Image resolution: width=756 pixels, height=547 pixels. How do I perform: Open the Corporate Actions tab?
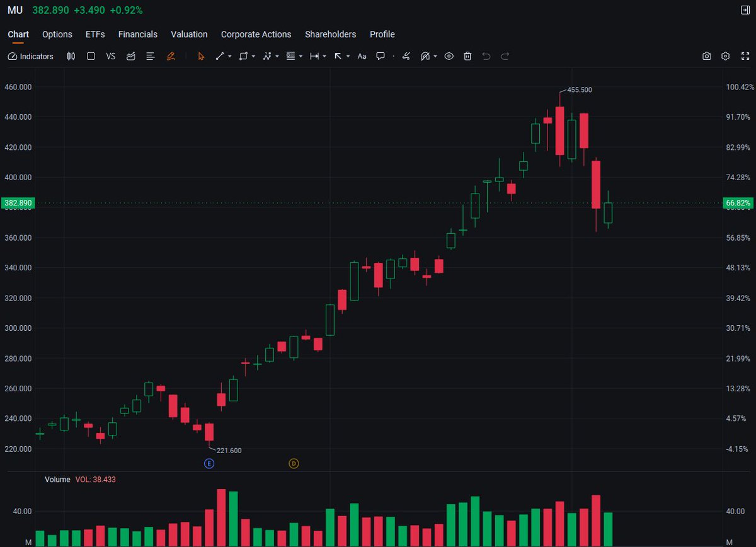[x=256, y=35]
